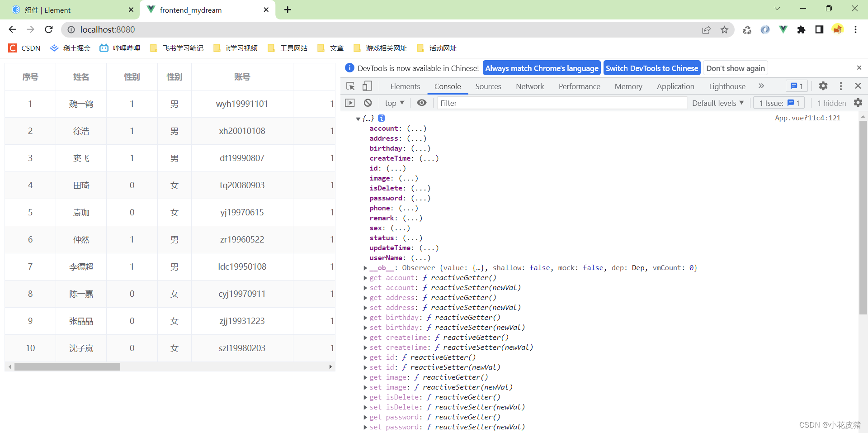This screenshot has width=868, height=433.
Task: Open the Vue devtools extension icon
Action: click(783, 29)
